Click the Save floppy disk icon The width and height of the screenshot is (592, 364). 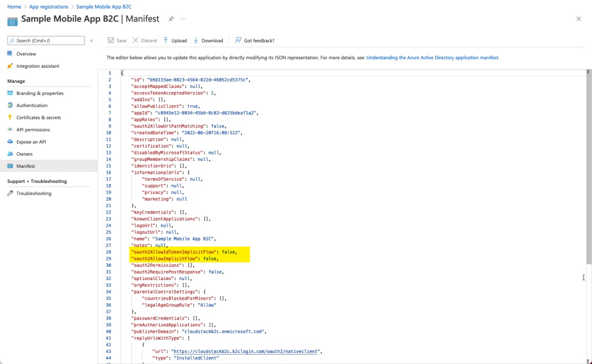click(111, 41)
